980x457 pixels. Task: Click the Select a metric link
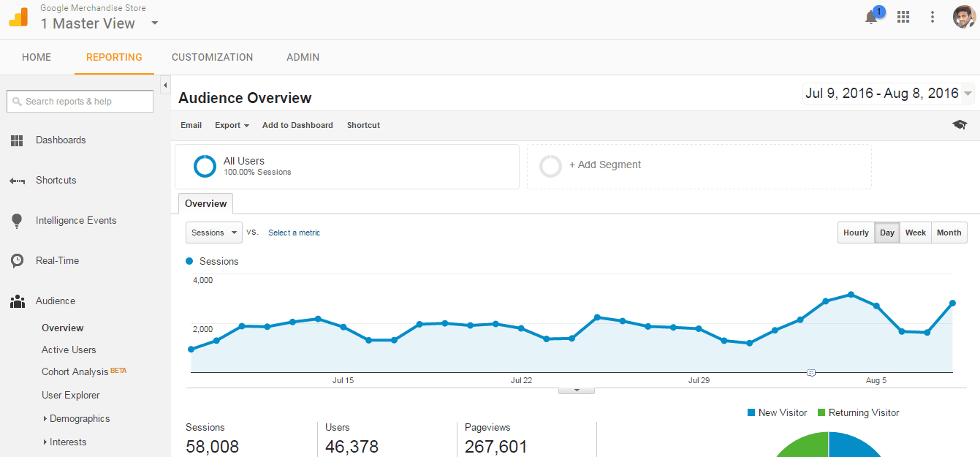294,233
